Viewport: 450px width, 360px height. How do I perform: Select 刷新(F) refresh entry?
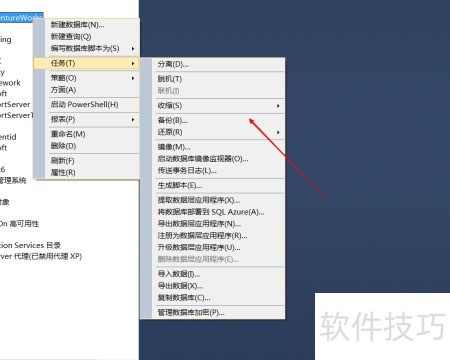(x=63, y=161)
